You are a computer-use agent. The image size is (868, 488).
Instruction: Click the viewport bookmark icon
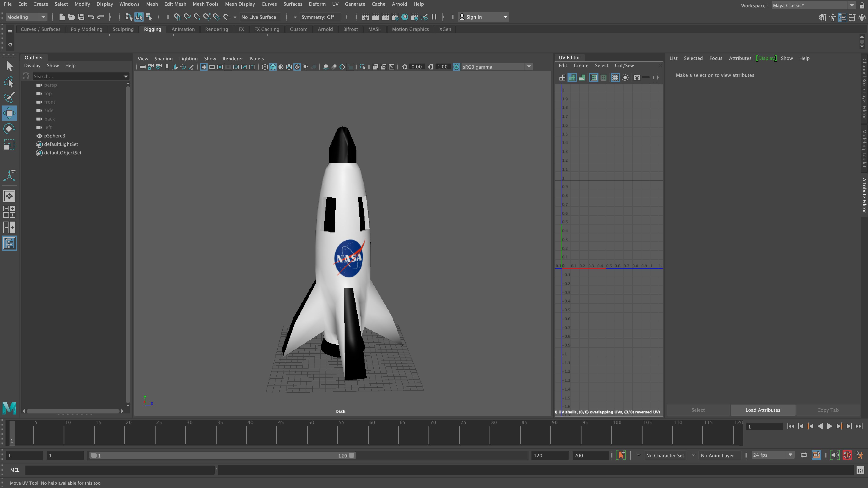[167, 67]
